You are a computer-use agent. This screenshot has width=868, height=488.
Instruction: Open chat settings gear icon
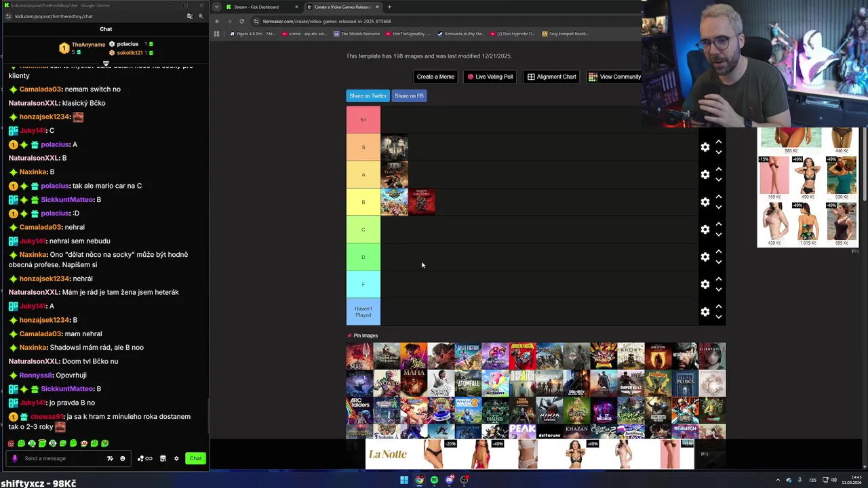pyautogui.click(x=176, y=458)
